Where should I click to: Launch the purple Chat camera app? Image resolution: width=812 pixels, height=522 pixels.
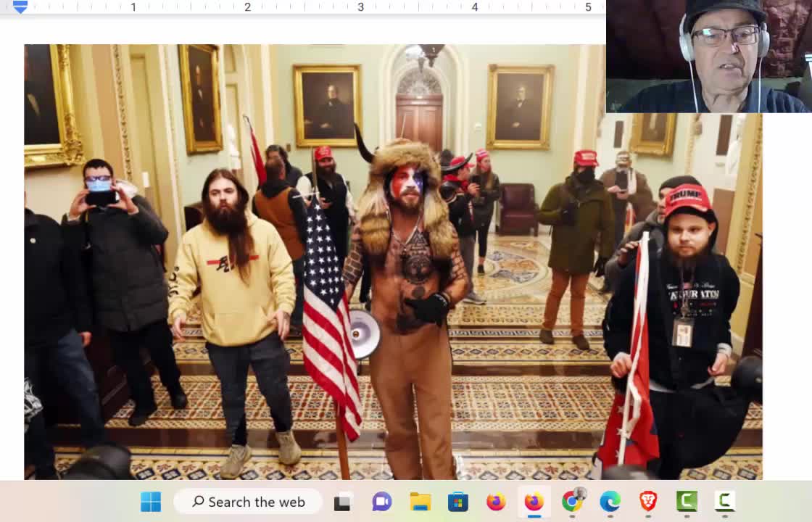pos(381,502)
